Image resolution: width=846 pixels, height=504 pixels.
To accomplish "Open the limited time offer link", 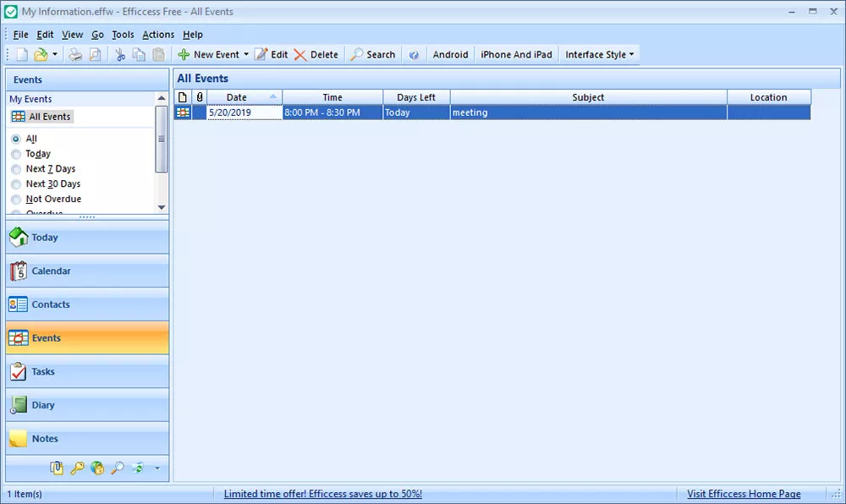I will [x=322, y=494].
